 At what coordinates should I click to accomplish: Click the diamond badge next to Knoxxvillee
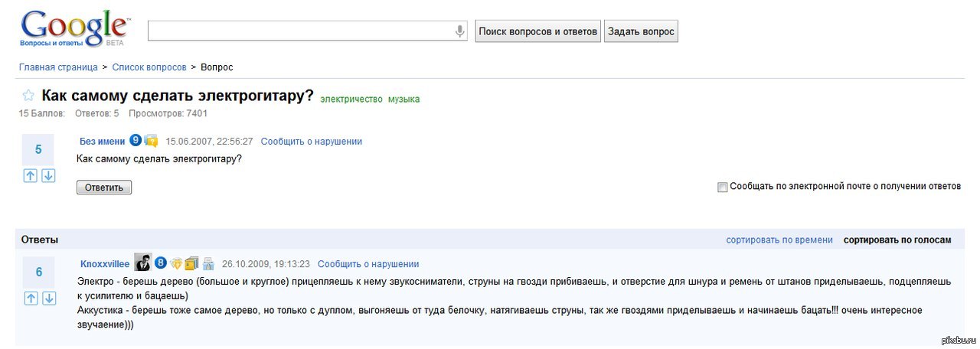pyautogui.click(x=176, y=263)
